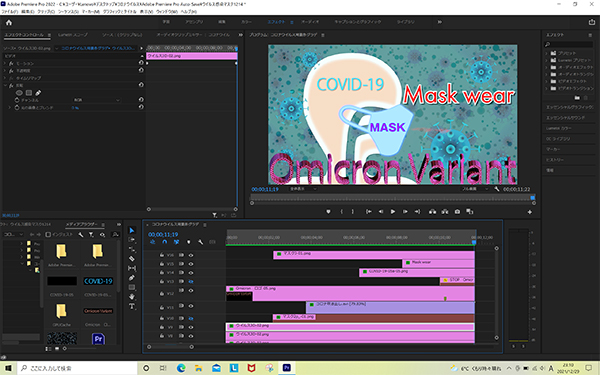Select the Ripple Edit tool
The width and height of the screenshot is (600, 375).
pos(132,249)
